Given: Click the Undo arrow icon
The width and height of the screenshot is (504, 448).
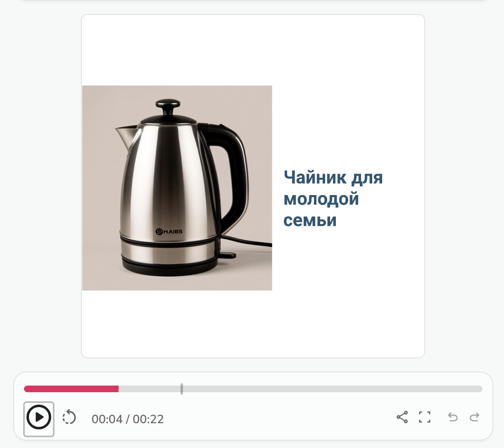Looking at the screenshot, I should coord(452,417).
